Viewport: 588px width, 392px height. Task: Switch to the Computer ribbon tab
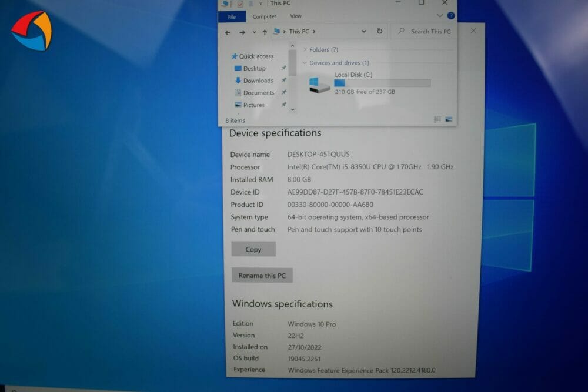click(265, 16)
